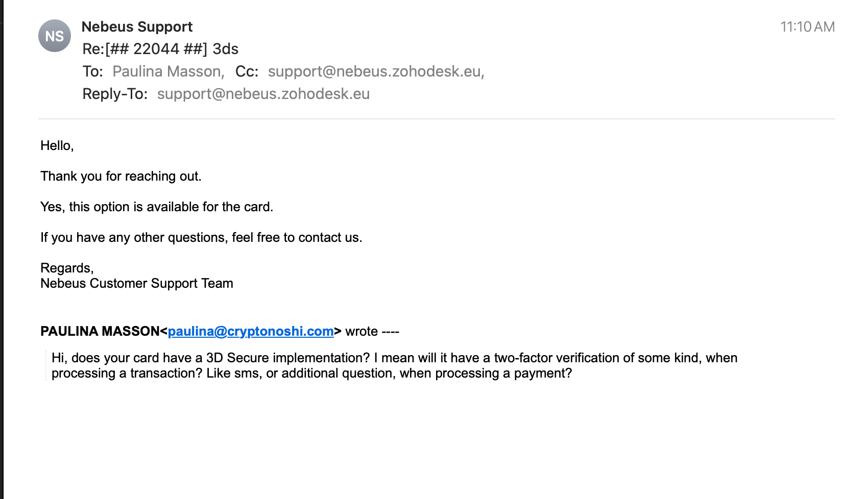Click the Regards, sign-off line
The image size is (868, 499).
click(67, 268)
